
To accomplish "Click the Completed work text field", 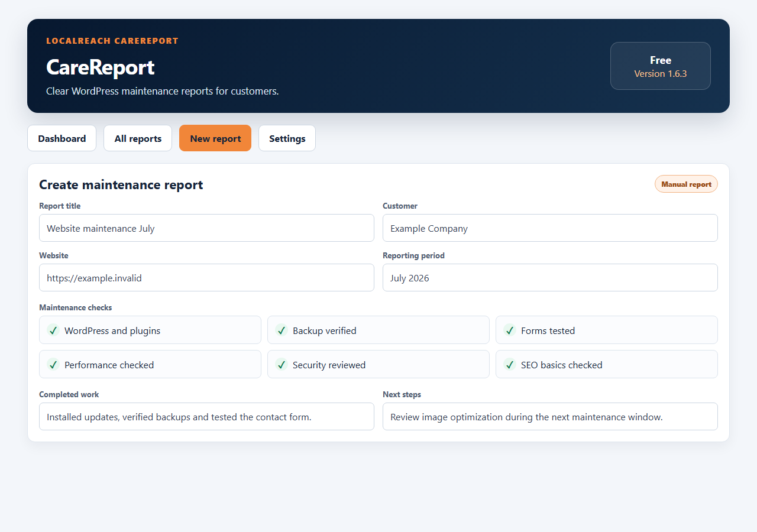I will click(206, 416).
